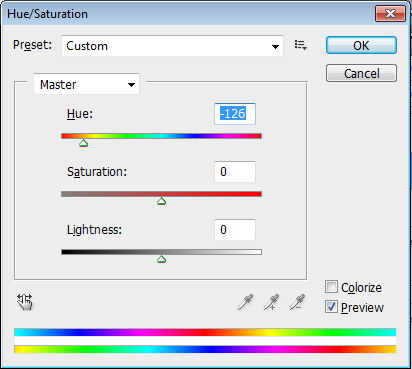Click the Hue value field showing -126
The image size is (412, 369).
point(235,114)
